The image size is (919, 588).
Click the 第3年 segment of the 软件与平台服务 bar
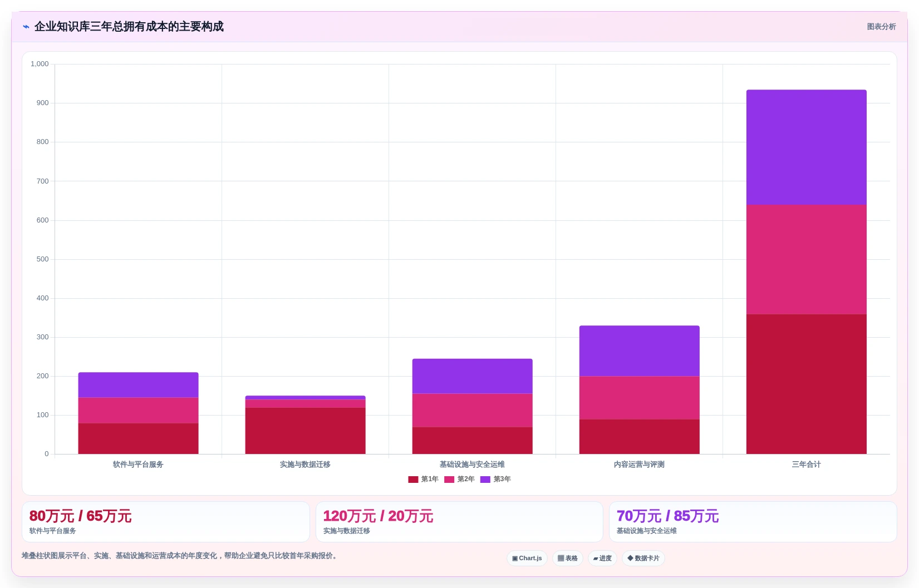pos(138,385)
